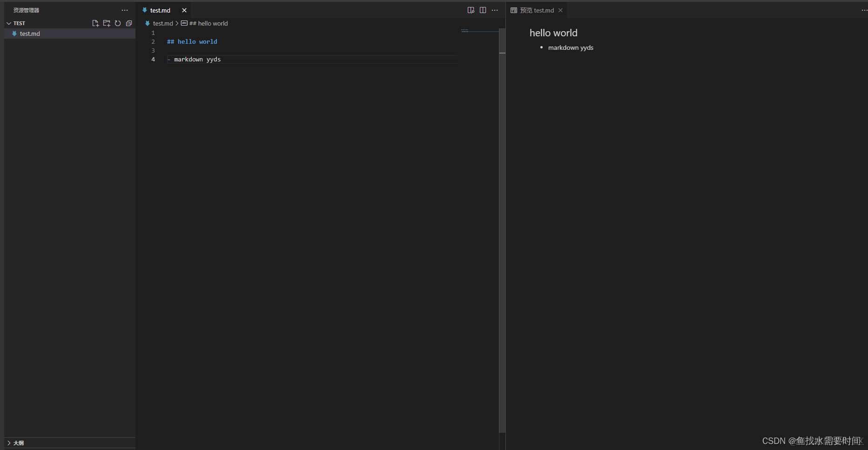Click line number 1 in gutter
Image resolution: width=868 pixels, height=450 pixels.
click(153, 33)
